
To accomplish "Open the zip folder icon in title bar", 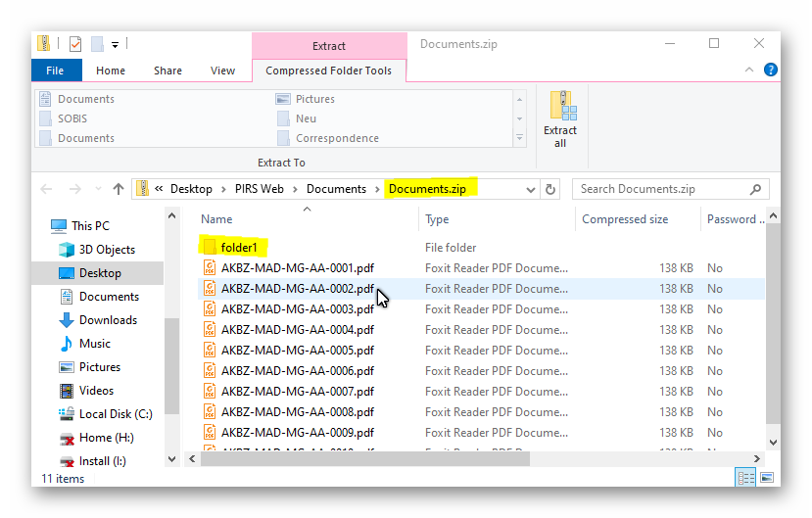I will point(43,43).
